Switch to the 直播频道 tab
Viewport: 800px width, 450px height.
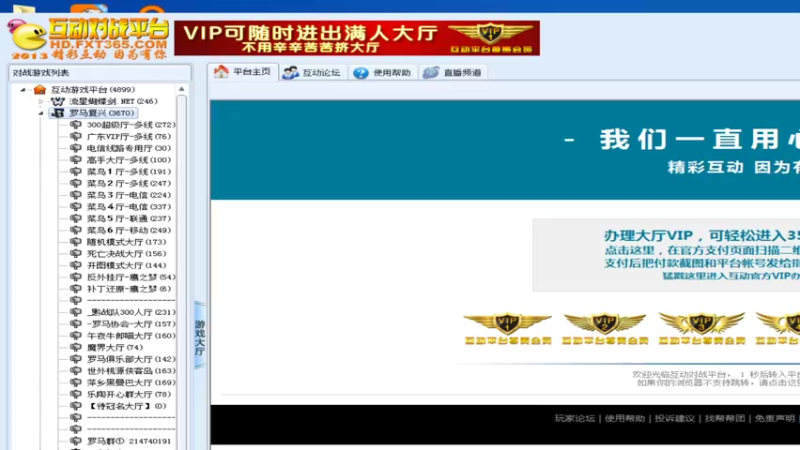(x=453, y=72)
